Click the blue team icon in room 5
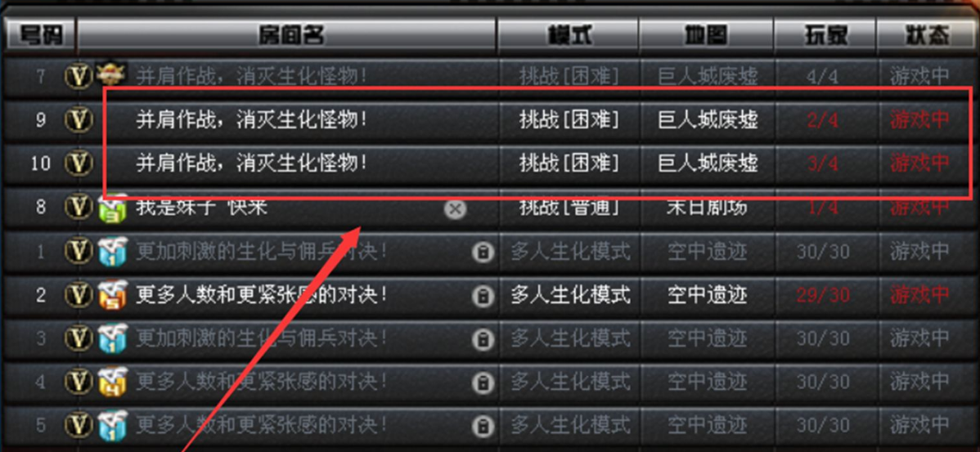980x452 pixels. point(113,425)
